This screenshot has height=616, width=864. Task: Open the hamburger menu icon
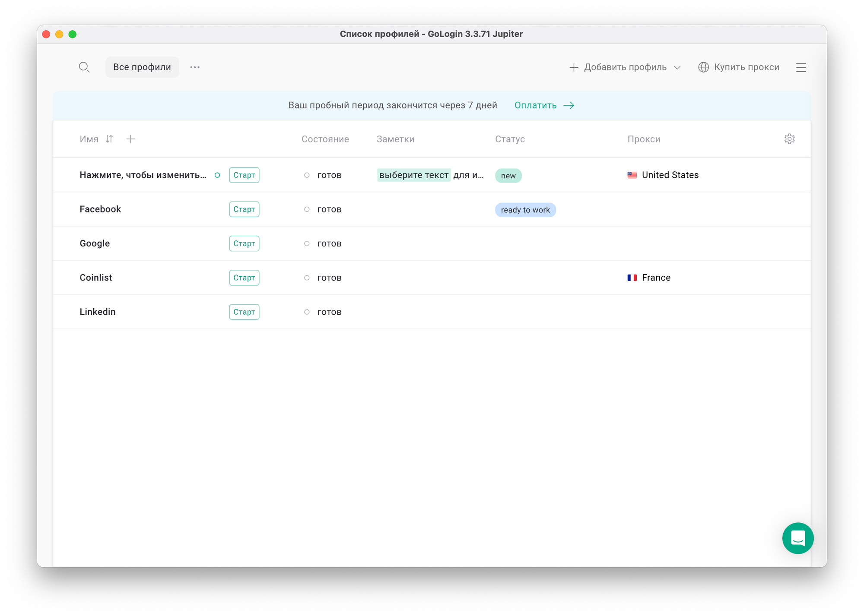[801, 67]
